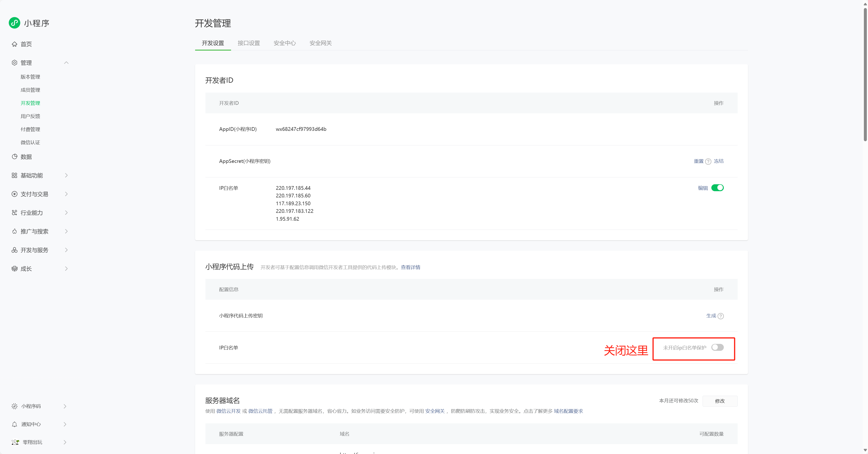The image size is (868, 454).
Task: Click the home icon beside 首页
Action: 14,44
